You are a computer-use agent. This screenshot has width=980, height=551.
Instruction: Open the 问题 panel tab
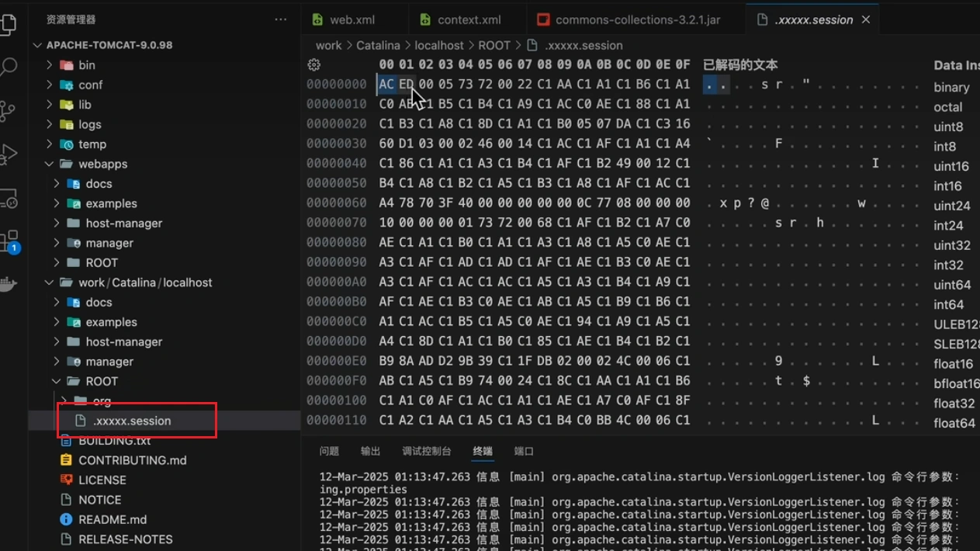[329, 451]
